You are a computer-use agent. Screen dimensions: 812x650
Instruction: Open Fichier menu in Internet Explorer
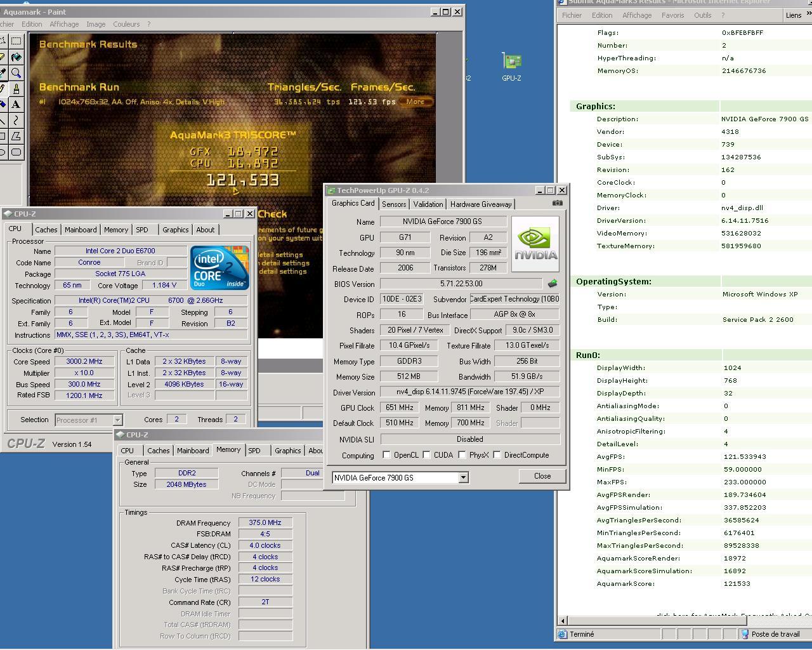(572, 15)
